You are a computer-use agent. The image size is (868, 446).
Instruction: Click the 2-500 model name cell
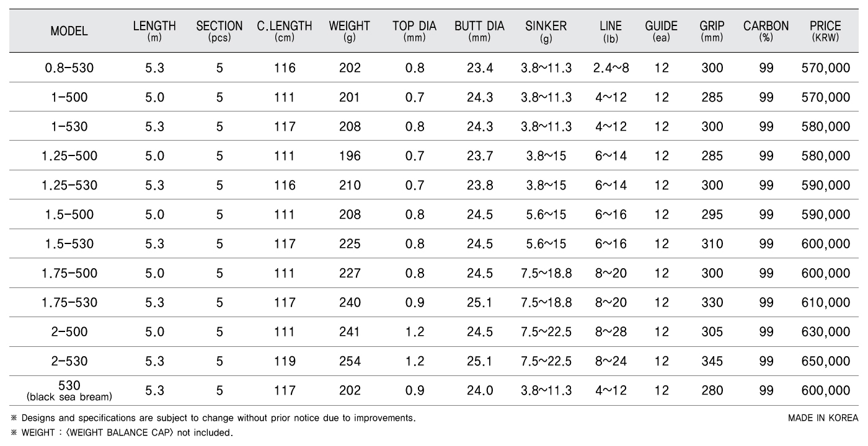(x=69, y=332)
